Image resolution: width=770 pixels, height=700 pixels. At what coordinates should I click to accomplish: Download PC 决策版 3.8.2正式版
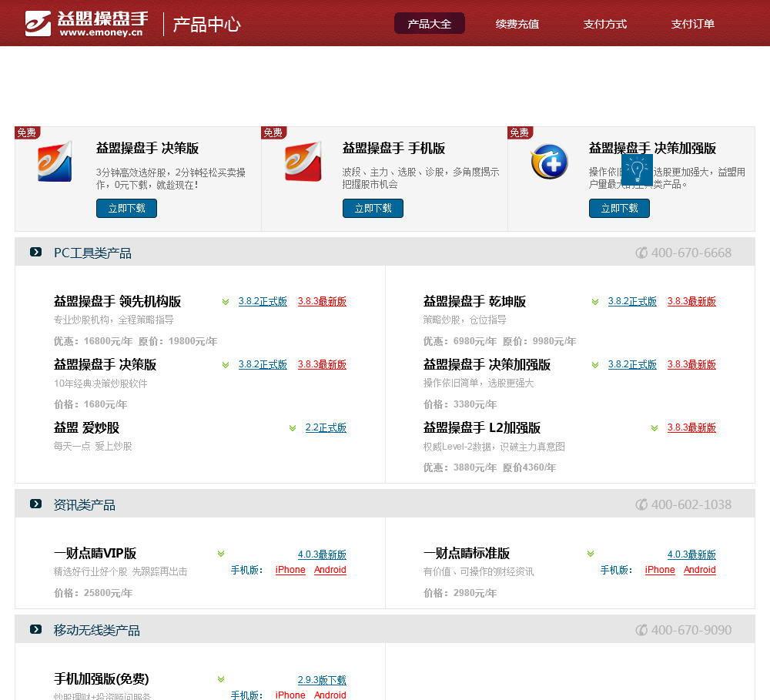pos(263,364)
